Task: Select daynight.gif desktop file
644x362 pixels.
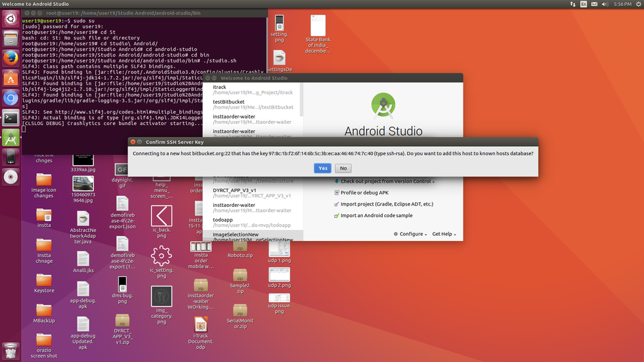Action: [x=122, y=176]
